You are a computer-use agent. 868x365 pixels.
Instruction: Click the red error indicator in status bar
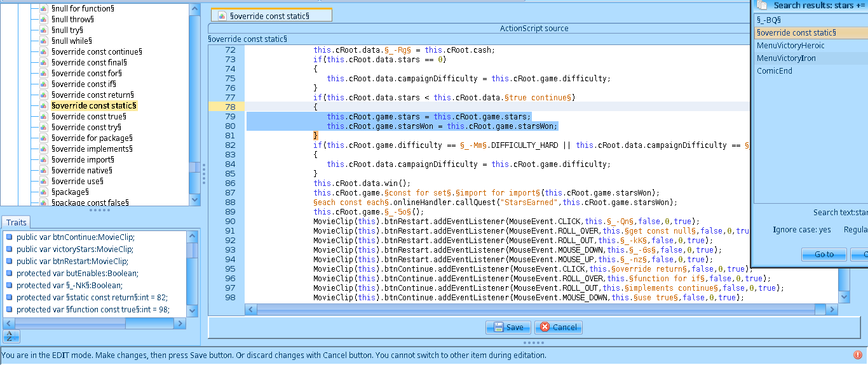[858, 355]
